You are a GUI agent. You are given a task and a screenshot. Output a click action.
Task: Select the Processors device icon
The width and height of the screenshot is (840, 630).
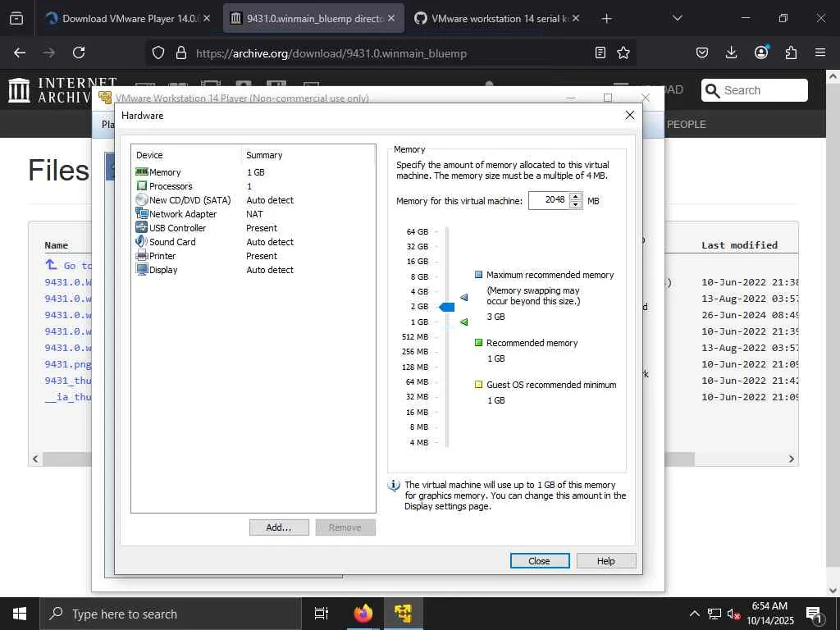141,186
